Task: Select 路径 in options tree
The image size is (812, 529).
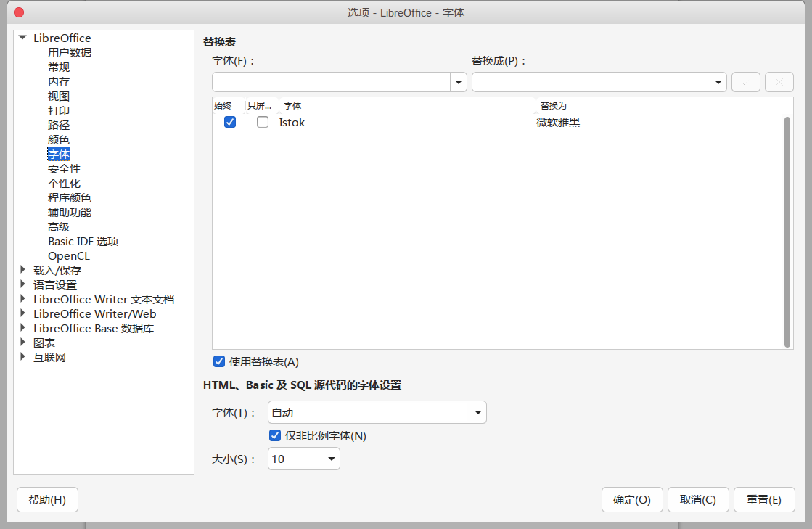Action: pos(59,126)
